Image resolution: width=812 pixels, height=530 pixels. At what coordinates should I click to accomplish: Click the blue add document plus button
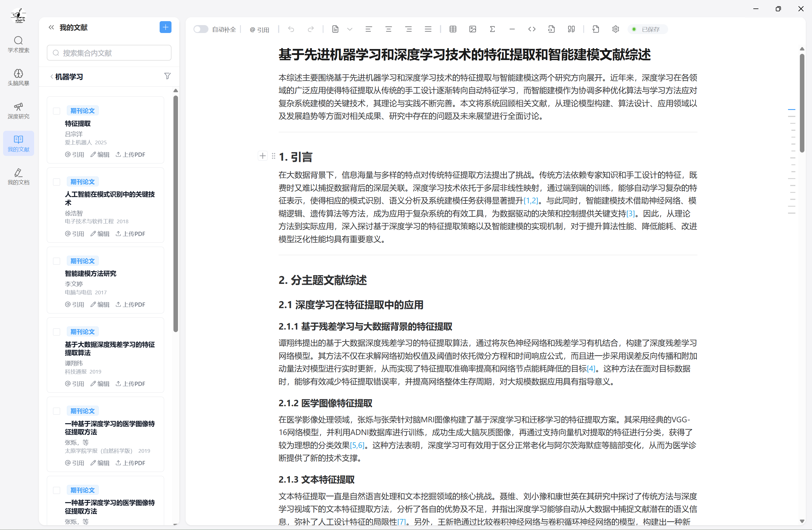(166, 27)
